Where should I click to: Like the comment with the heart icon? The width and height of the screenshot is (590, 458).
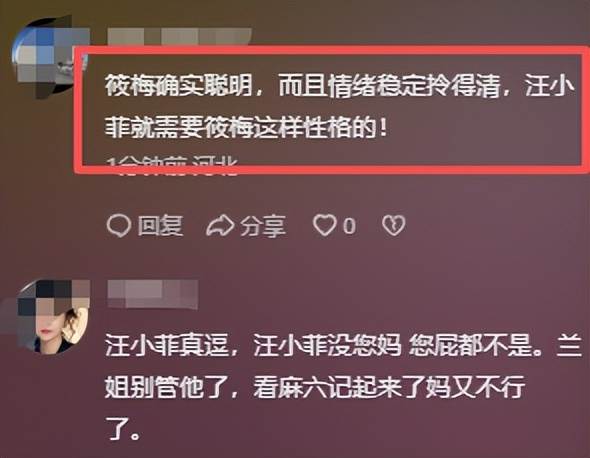point(324,225)
